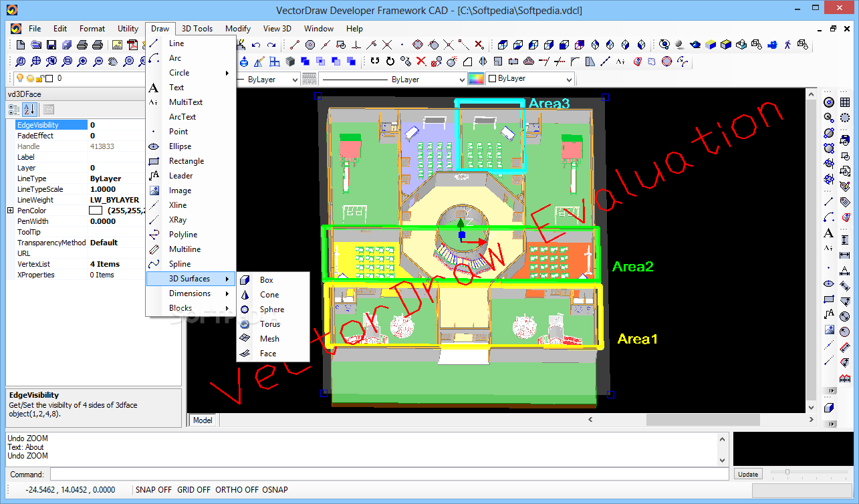Toggle ORTHO OFF in the status bar
859x504 pixels.
pyautogui.click(x=237, y=490)
